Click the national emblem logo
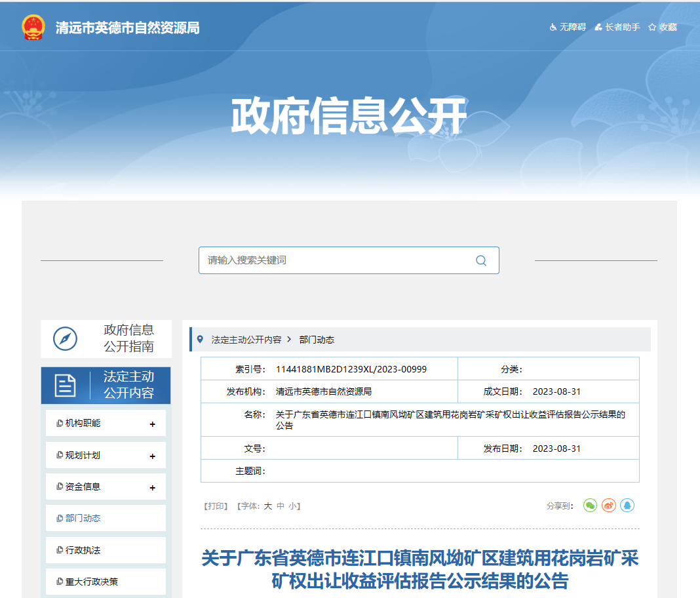 [33, 27]
